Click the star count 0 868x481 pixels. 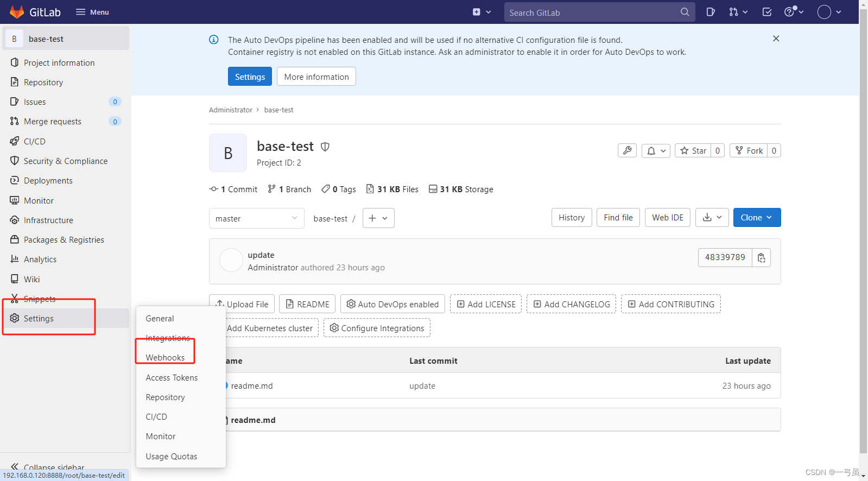718,150
